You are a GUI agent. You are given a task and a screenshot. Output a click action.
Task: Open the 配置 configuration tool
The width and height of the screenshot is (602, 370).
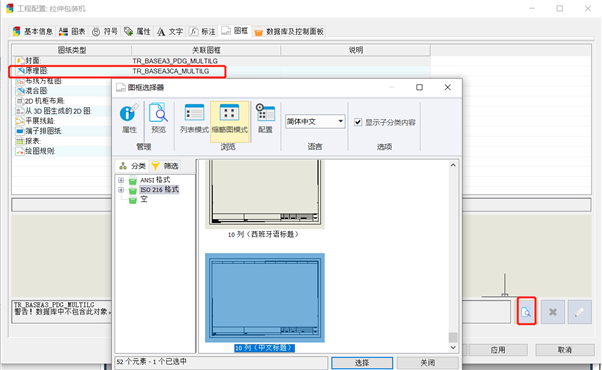tap(265, 118)
